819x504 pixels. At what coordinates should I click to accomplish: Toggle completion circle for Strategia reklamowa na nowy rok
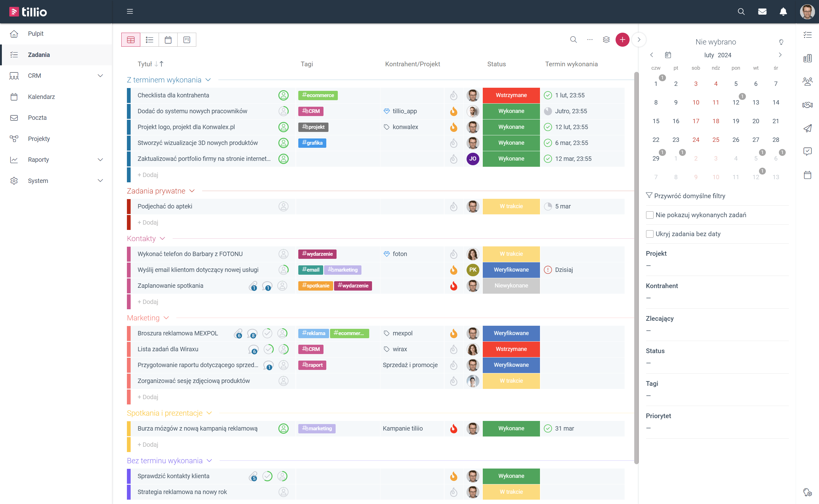pos(283,492)
